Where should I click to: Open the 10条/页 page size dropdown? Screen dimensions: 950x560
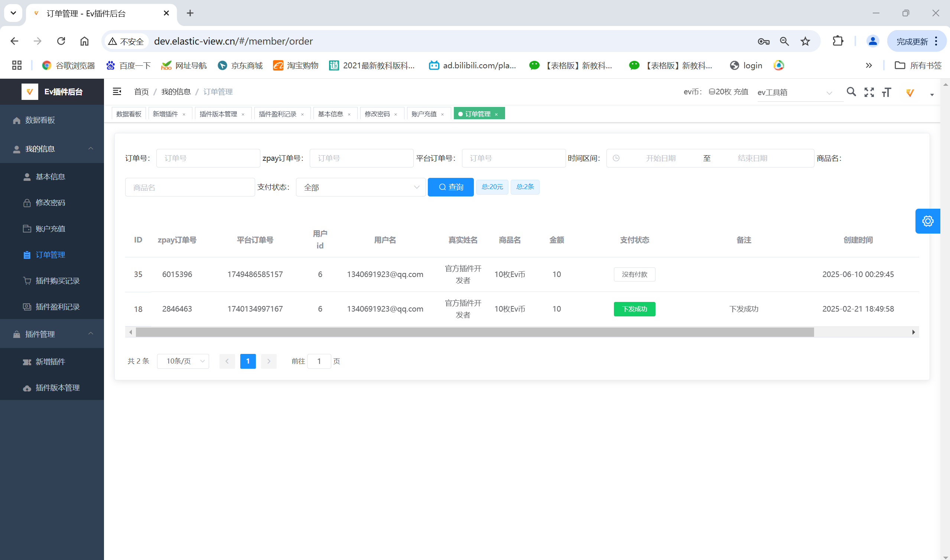pyautogui.click(x=183, y=361)
